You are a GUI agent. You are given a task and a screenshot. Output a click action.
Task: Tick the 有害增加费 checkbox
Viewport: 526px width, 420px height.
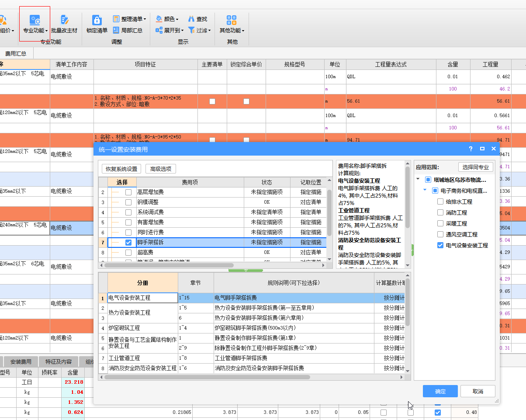coord(128,222)
